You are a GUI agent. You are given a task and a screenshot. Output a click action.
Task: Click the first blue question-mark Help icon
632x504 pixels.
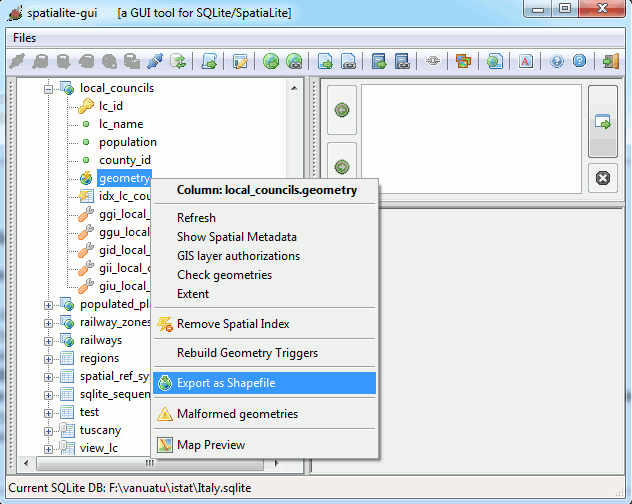557,61
